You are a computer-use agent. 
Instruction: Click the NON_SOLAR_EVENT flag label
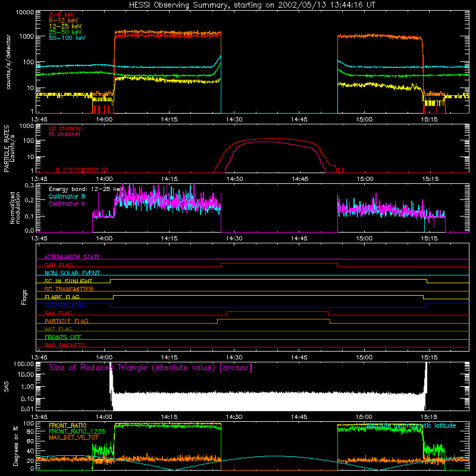pyautogui.click(x=72, y=273)
